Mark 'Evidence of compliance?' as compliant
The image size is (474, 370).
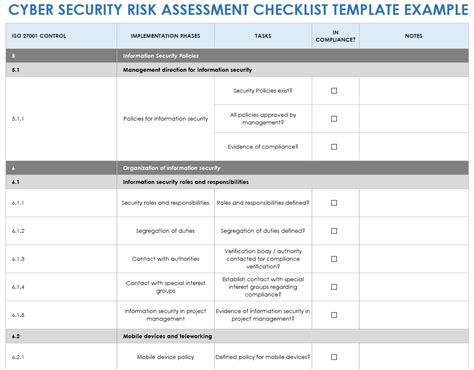point(334,147)
